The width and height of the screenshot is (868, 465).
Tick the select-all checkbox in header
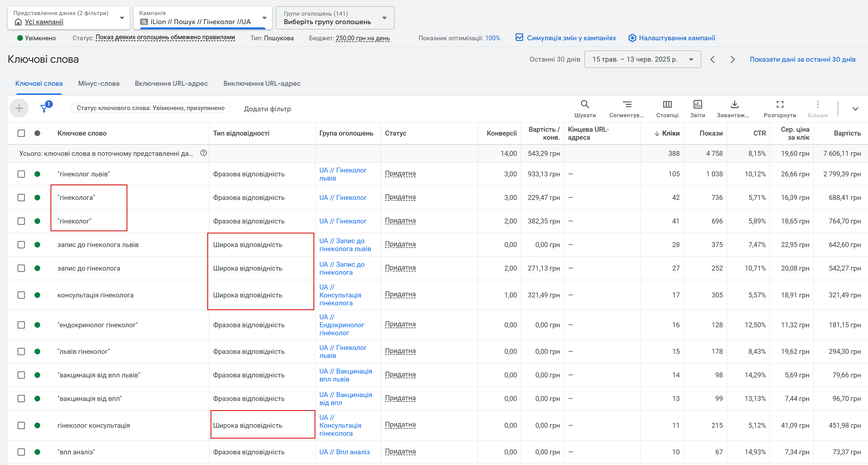click(21, 133)
